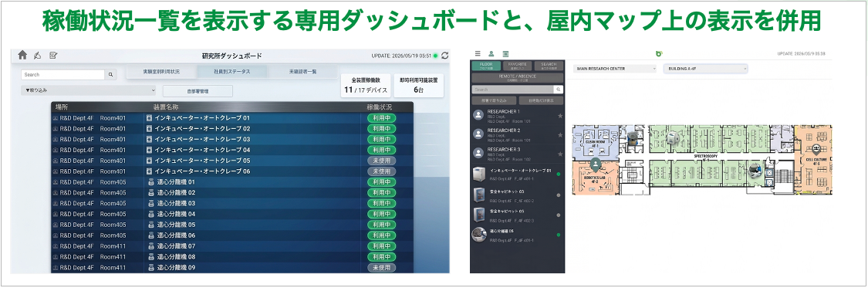
Task: Click 安全キャビネット 05 entry in sidebar
Action: [x=518, y=215]
